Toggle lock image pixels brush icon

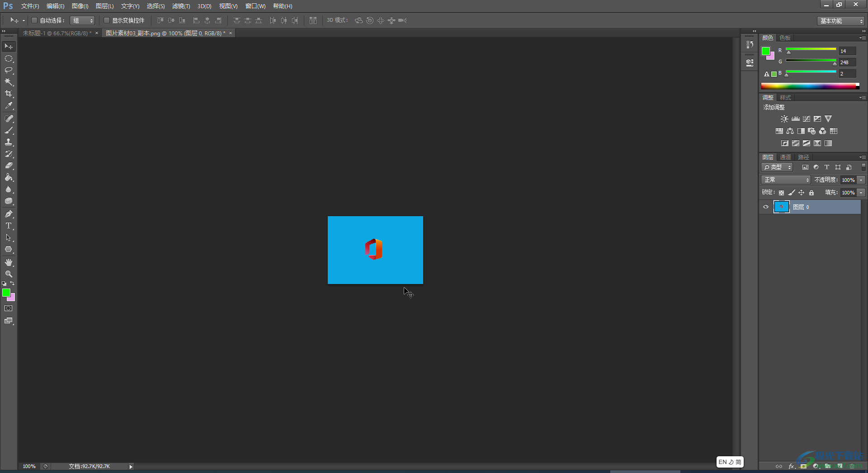792,193
